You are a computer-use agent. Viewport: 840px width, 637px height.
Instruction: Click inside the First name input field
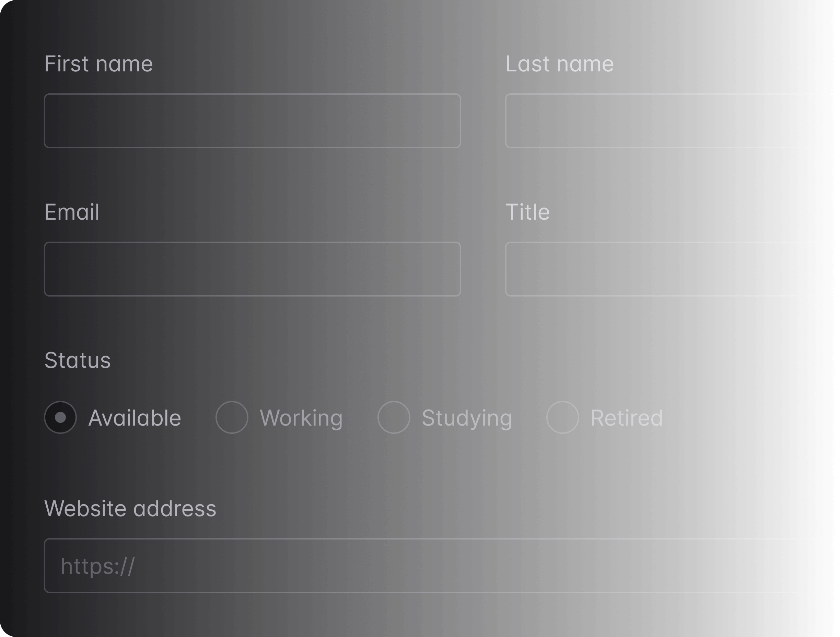tap(253, 121)
